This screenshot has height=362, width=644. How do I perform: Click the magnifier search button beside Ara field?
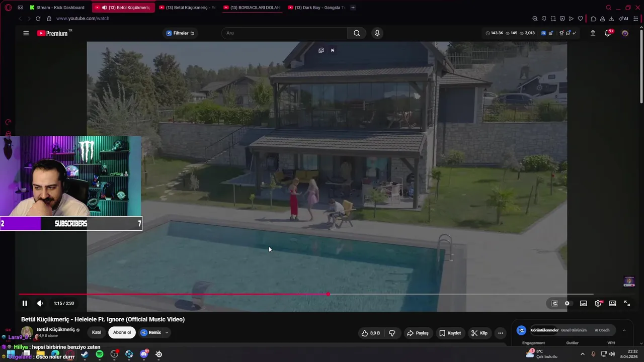point(357,33)
